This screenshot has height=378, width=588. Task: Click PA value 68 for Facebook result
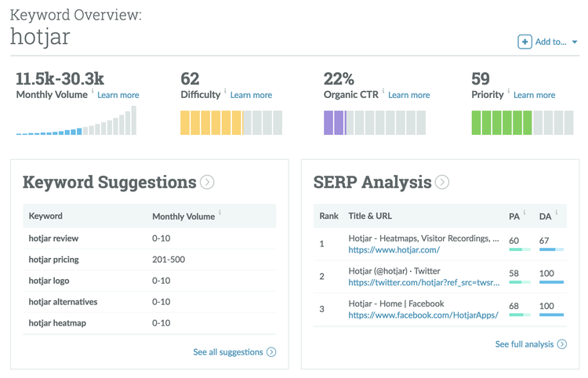click(x=514, y=306)
